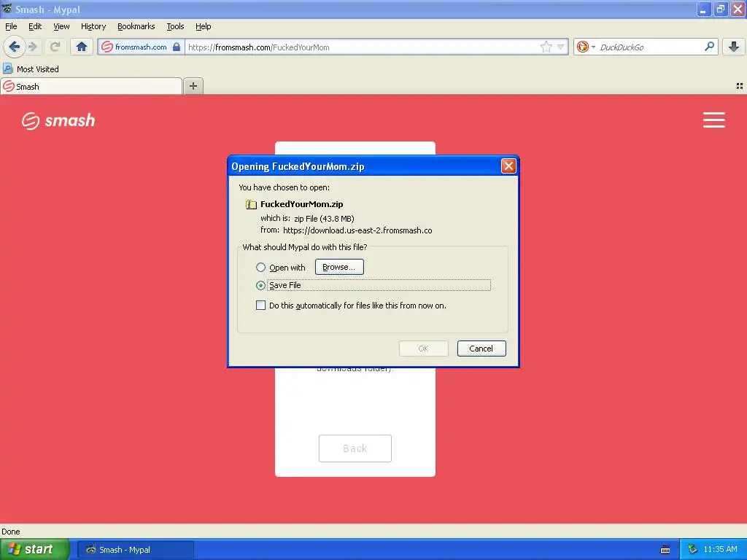Go back with the browser back arrow
The height and width of the screenshot is (560, 747).
pyautogui.click(x=14, y=47)
